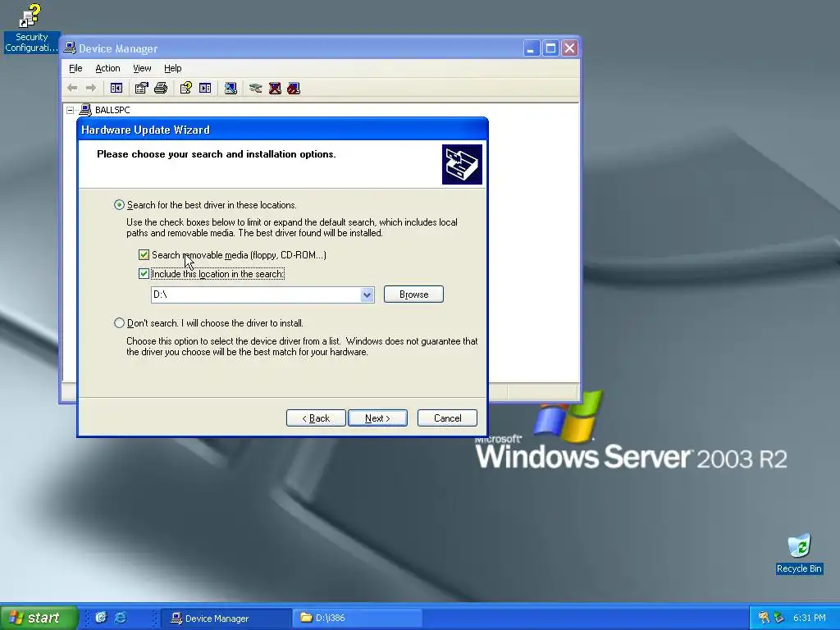Open the Help menu

(172, 68)
